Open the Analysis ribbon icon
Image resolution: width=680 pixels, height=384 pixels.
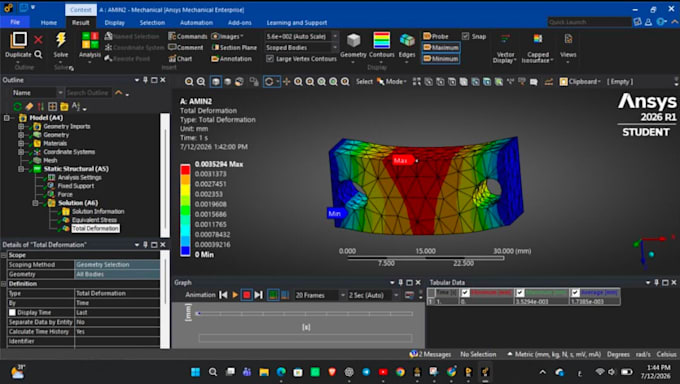[x=90, y=40]
